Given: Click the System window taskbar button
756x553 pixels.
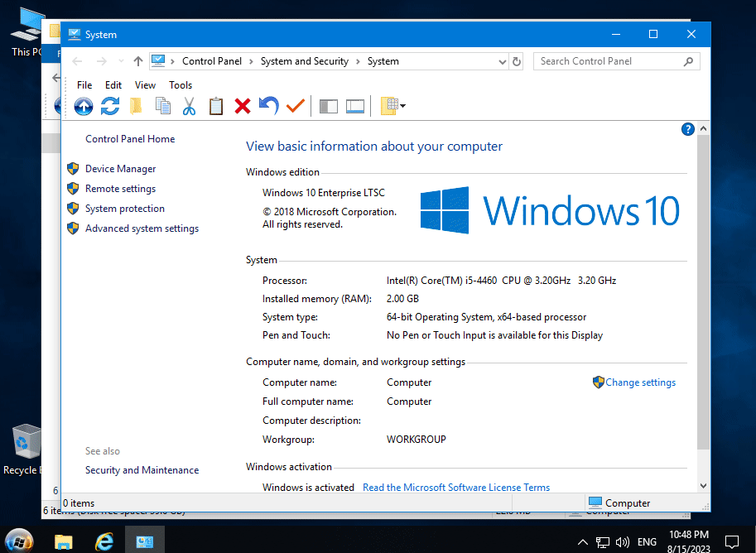Looking at the screenshot, I should click(145, 541).
